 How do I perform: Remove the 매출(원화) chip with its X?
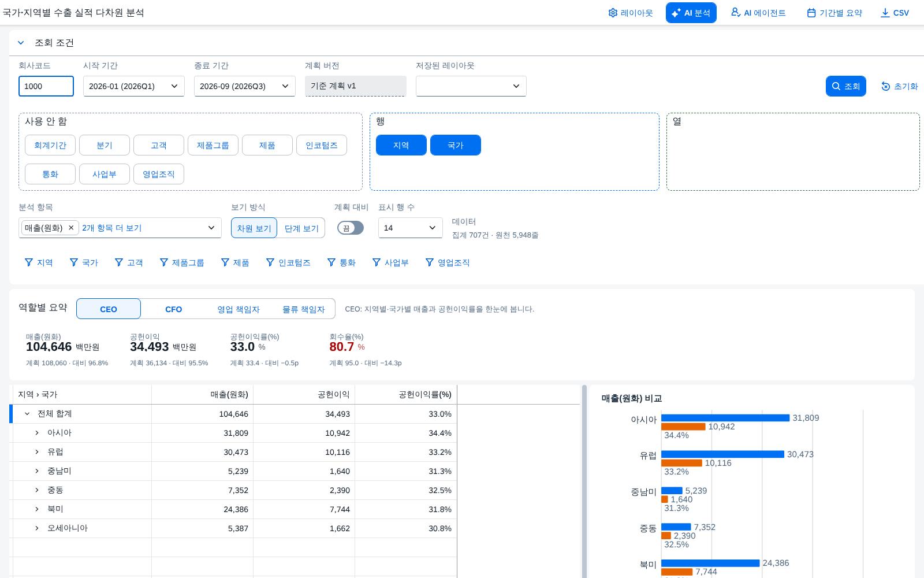click(x=71, y=228)
